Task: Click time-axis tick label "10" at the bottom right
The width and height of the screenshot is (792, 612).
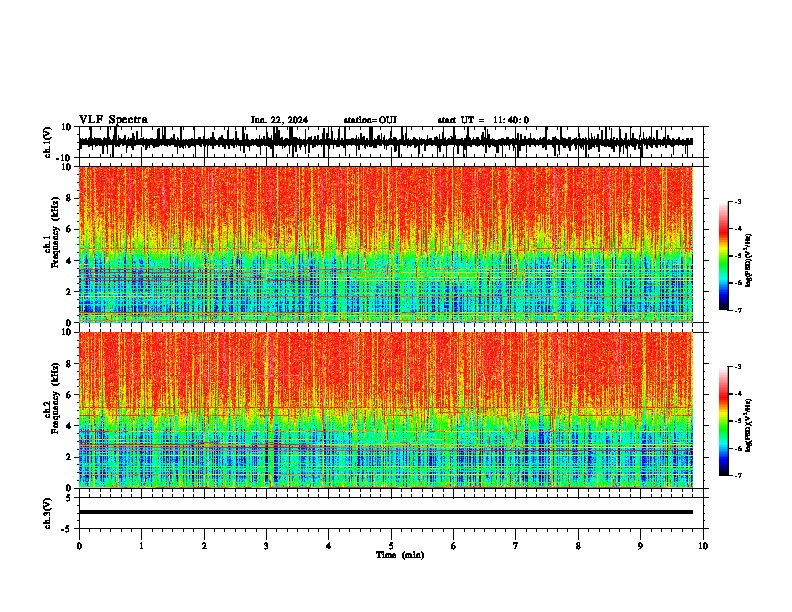Action: [x=703, y=546]
